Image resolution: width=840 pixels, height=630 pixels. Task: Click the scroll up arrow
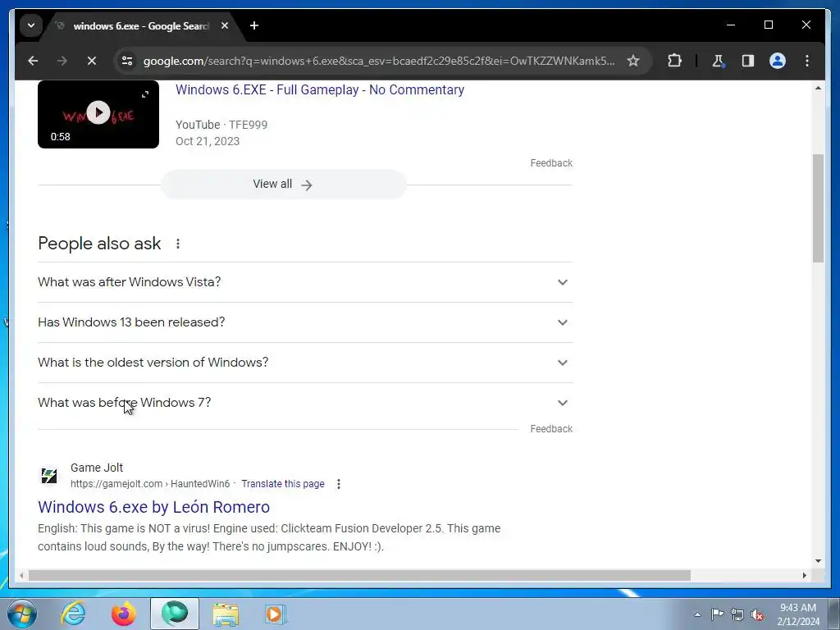[818, 87]
